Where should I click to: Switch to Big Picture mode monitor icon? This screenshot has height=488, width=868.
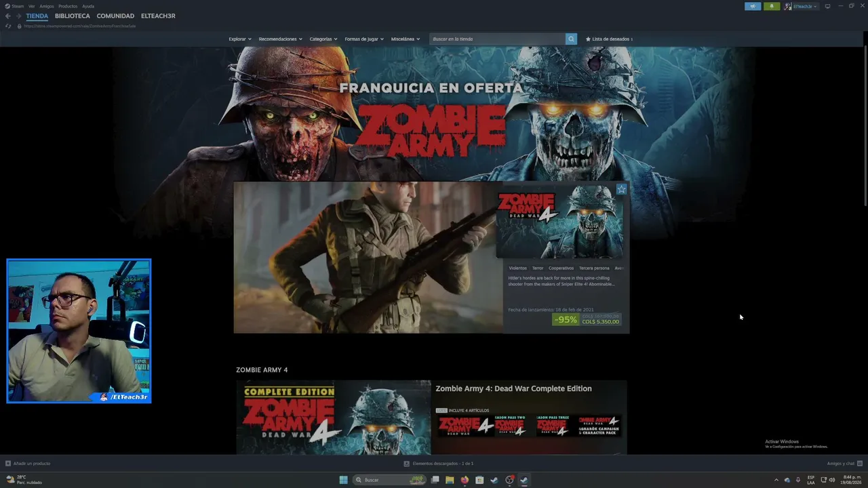pyautogui.click(x=827, y=6)
